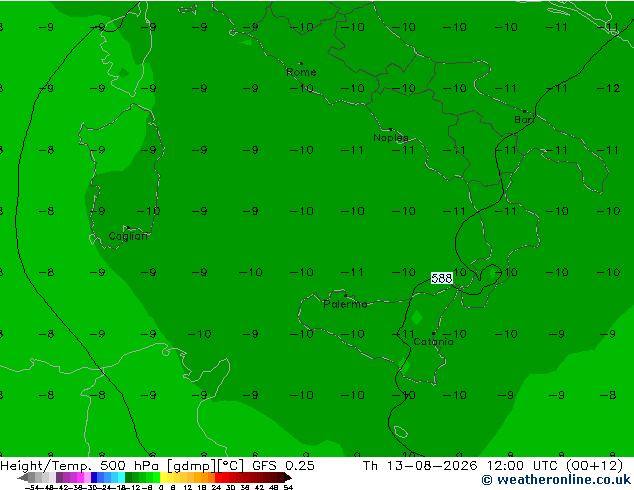The image size is (634, 490).
Task: Click the Palermo city label
Action: click(x=345, y=304)
